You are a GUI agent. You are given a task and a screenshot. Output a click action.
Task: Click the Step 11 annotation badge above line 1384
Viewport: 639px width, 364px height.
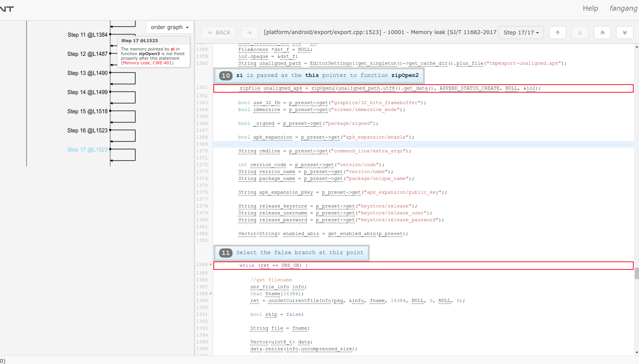pos(226,253)
